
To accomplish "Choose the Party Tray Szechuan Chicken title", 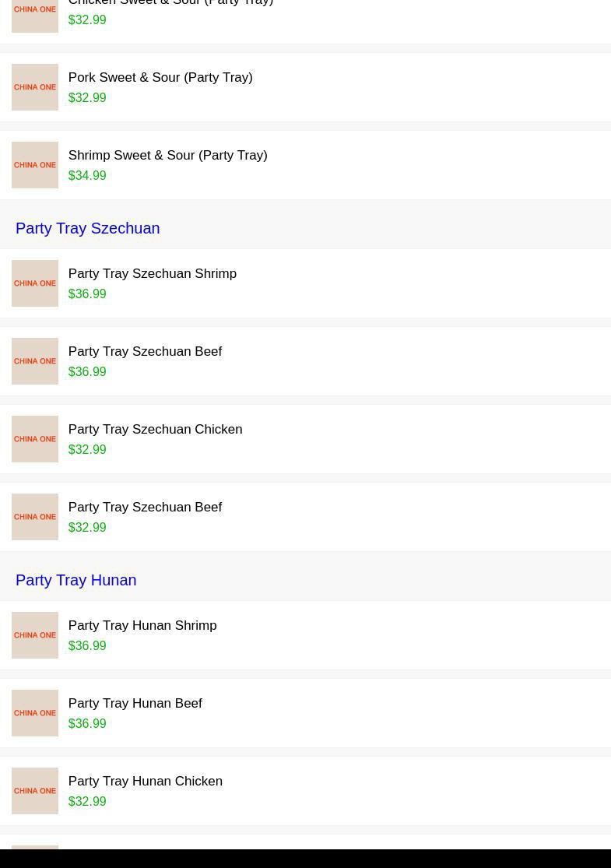I will pyautogui.click(x=155, y=430).
